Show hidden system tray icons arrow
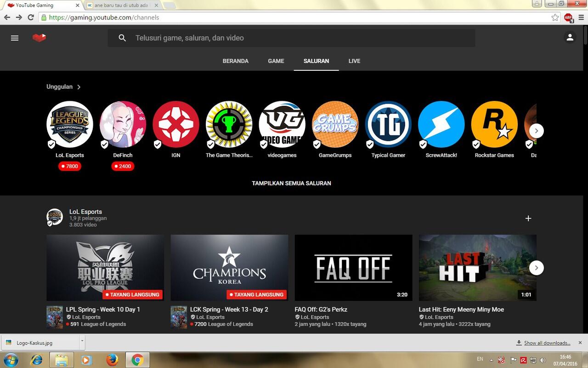Viewport: 588px width, 368px height. click(x=492, y=360)
